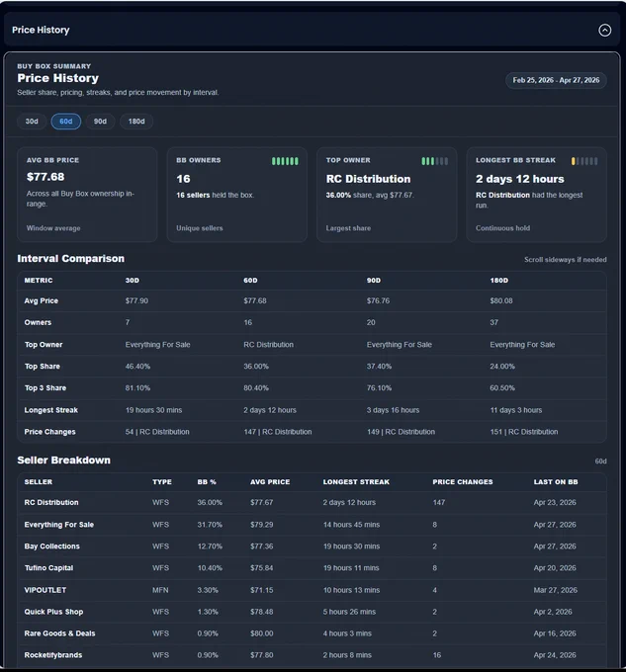Sort by the BB % column header

tap(207, 481)
